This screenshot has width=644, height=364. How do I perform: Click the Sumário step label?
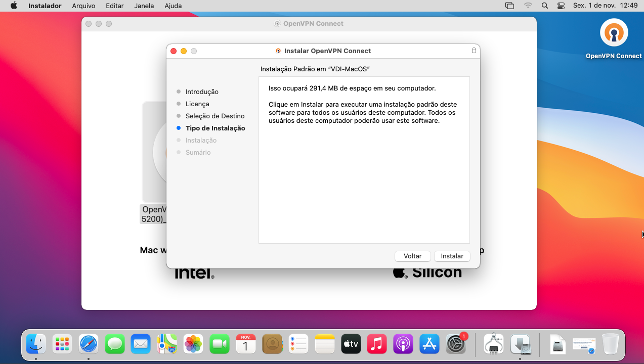point(198,152)
